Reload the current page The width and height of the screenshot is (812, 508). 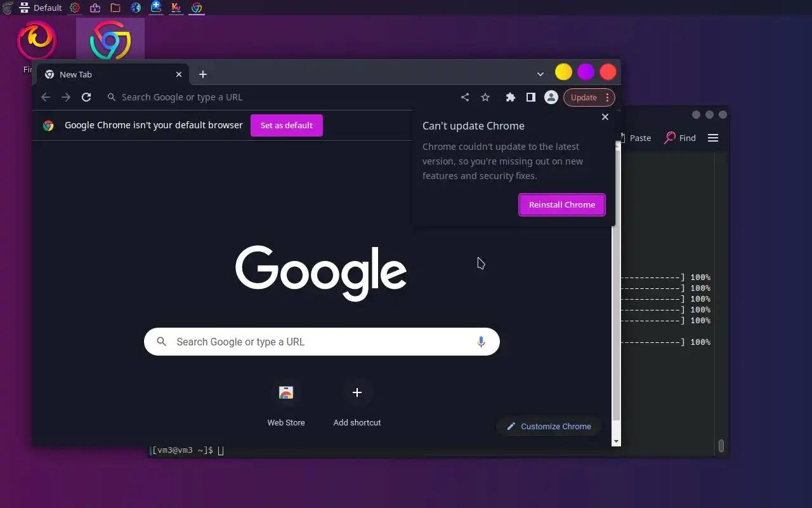(86, 97)
